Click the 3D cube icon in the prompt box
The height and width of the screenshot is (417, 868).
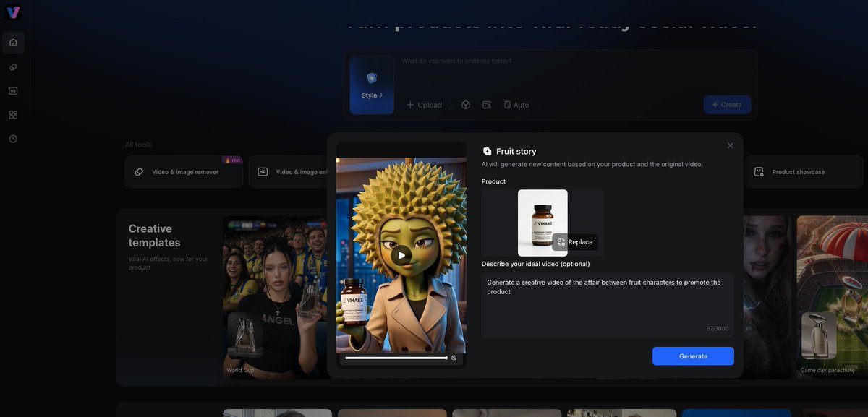click(x=466, y=105)
